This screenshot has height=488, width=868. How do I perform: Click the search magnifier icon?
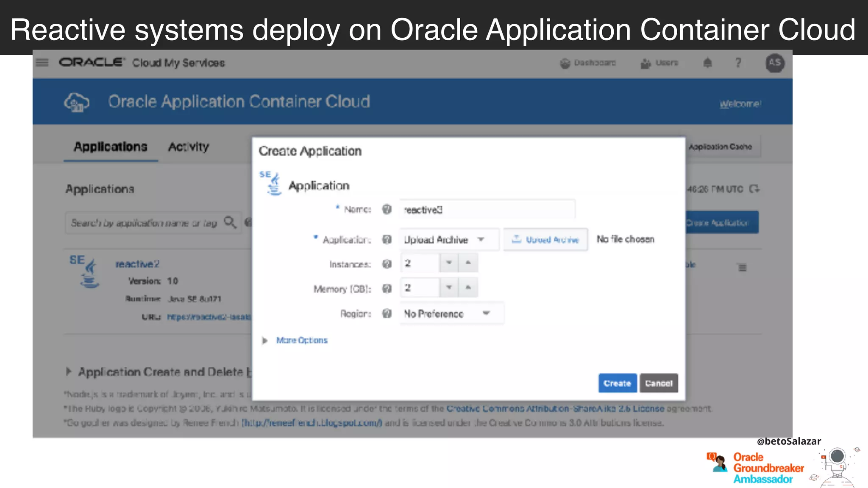(x=230, y=222)
